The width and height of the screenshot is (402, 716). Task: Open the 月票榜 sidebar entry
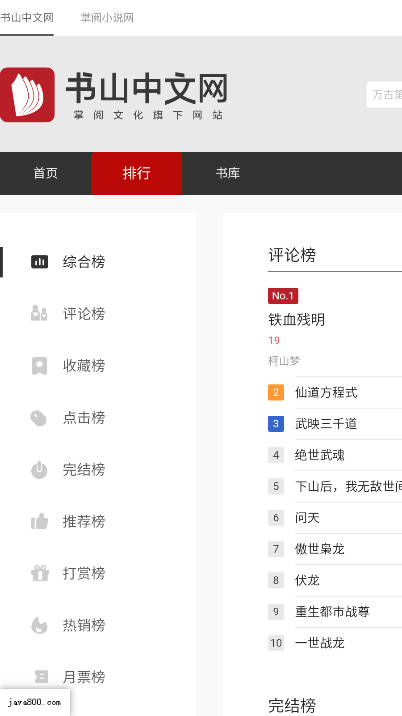coord(84,677)
